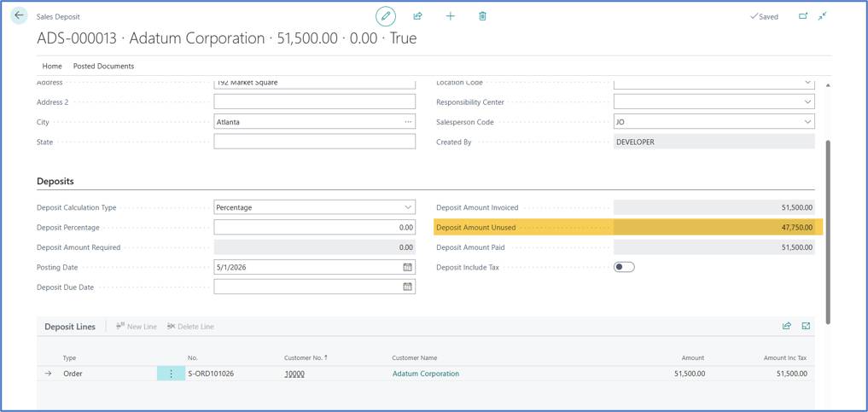Image resolution: width=868 pixels, height=412 pixels.
Task: Click the vertical page scrollbar
Action: tap(828, 232)
